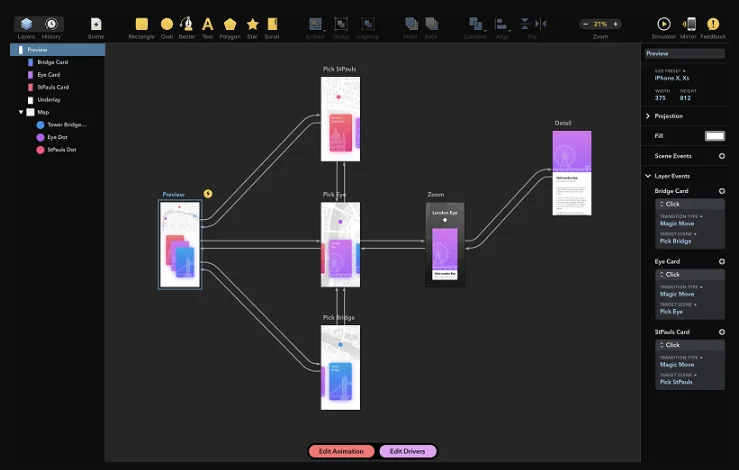Collapse the Map layer group

click(21, 112)
